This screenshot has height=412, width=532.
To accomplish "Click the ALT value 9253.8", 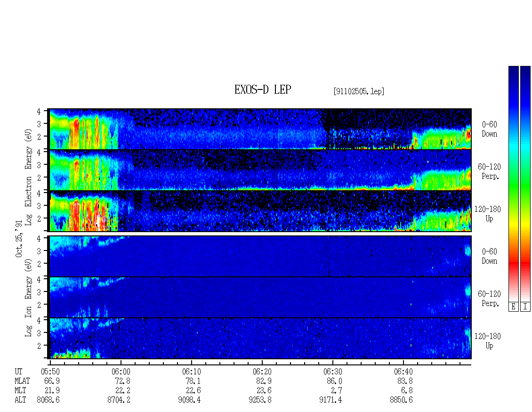I will [260, 400].
